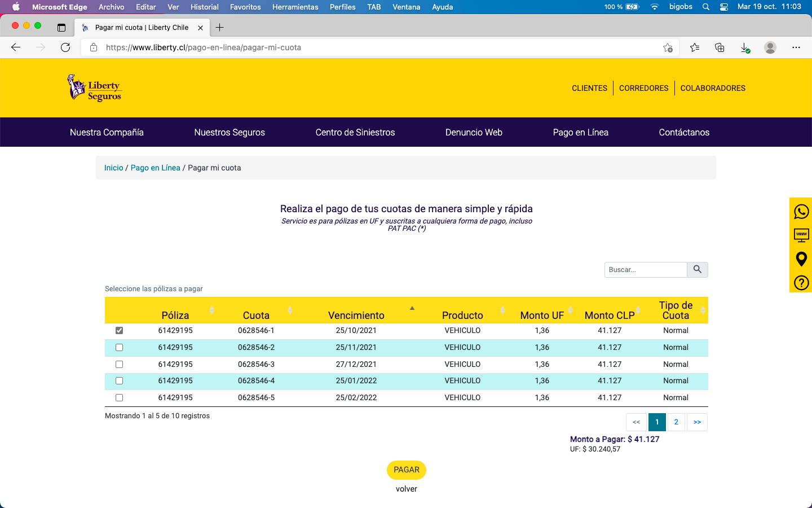The width and height of the screenshot is (812, 508).
Task: Click the help question mark icon
Action: coord(801,283)
